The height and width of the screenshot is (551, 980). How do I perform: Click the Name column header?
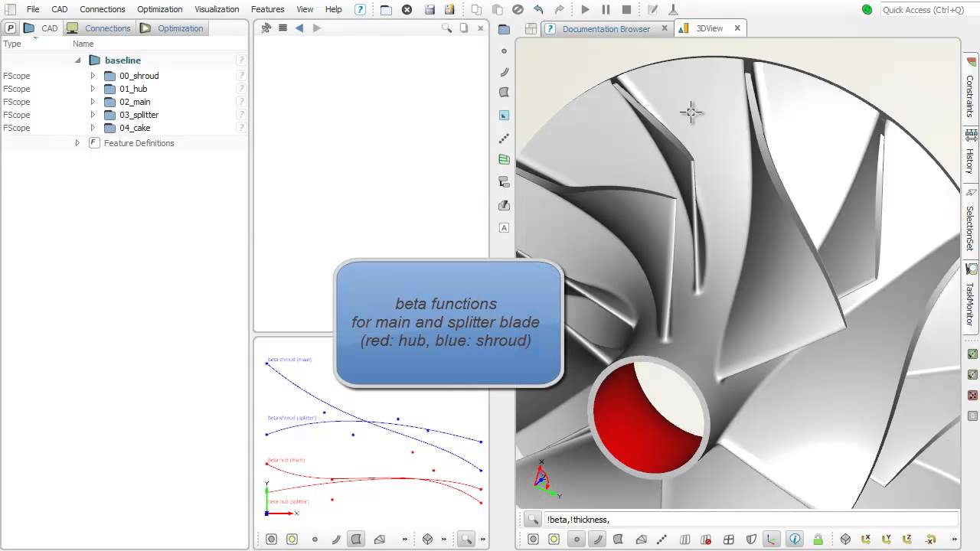(83, 44)
